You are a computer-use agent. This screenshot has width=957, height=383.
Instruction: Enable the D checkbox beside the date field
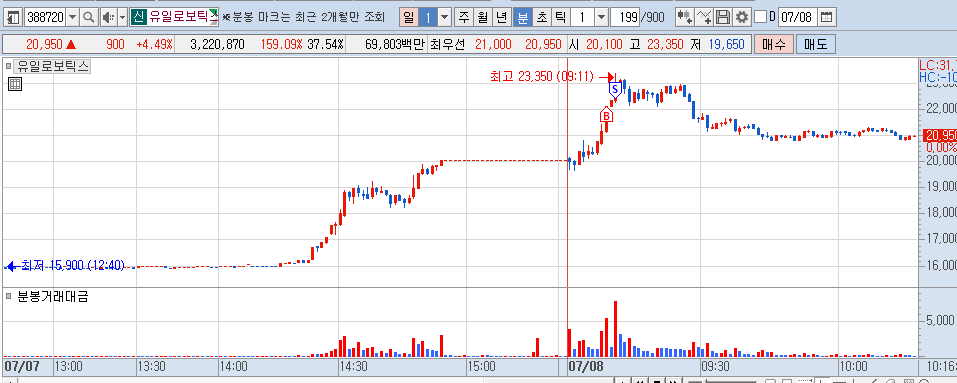coord(760,17)
